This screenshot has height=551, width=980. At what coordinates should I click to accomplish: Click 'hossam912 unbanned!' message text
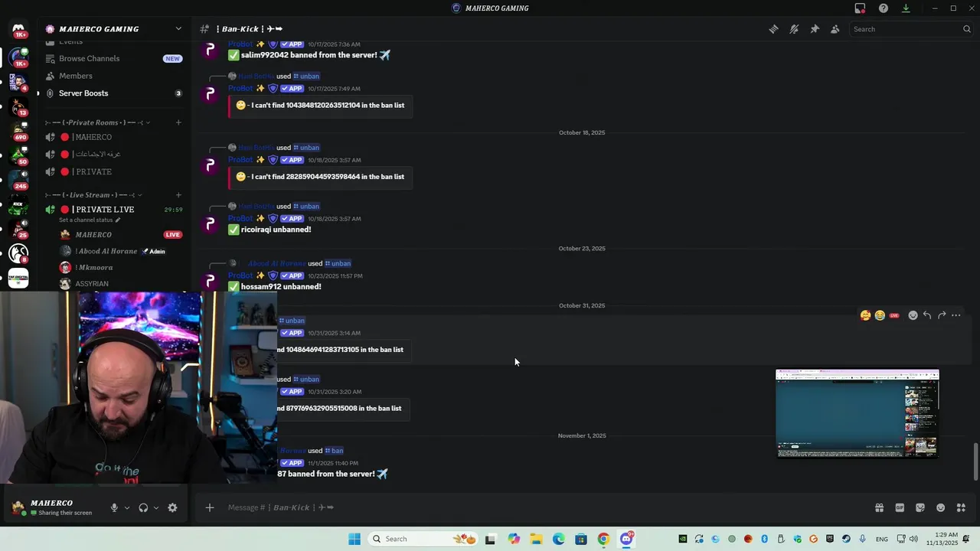(281, 287)
